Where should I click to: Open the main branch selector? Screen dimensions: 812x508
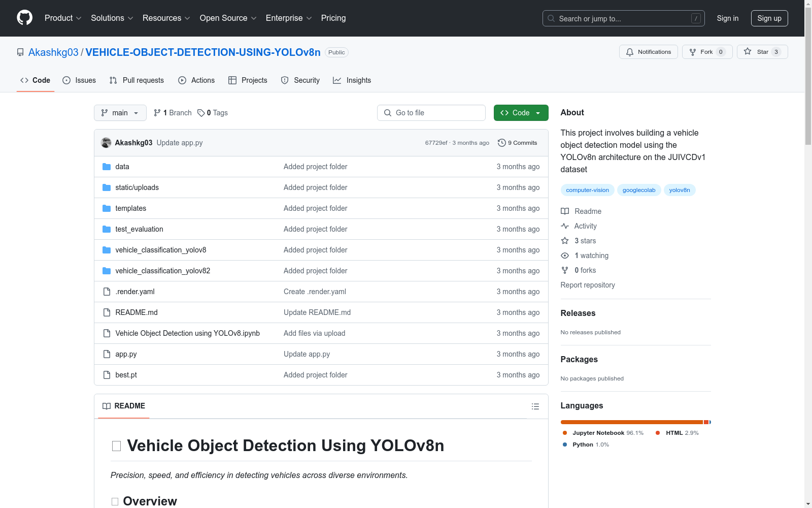(x=120, y=113)
